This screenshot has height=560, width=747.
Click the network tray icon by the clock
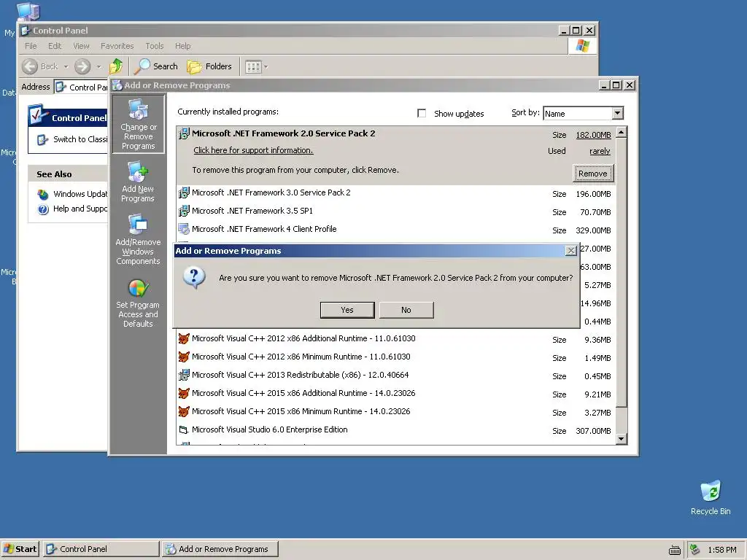point(695,550)
